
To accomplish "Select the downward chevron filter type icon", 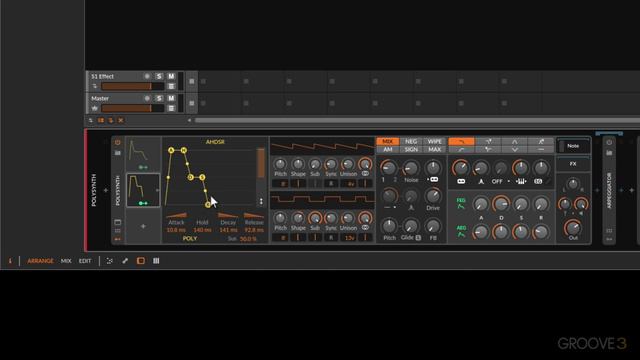I will pyautogui.click(x=514, y=149).
